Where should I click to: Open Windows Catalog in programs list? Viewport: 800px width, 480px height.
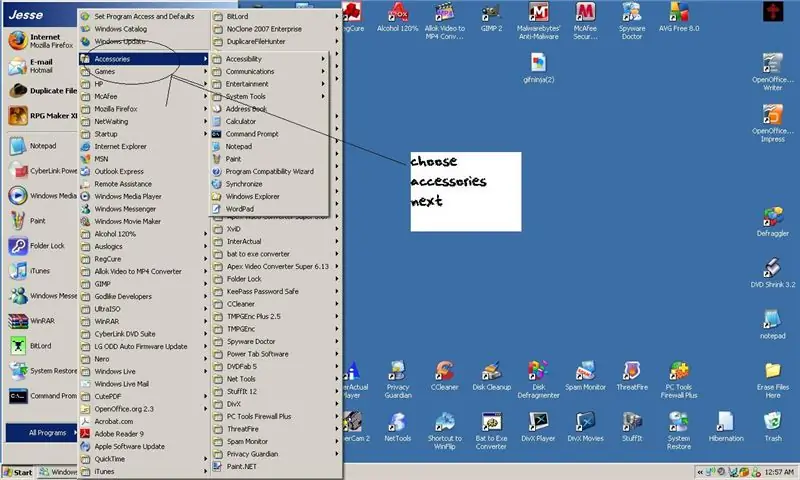tap(144, 29)
